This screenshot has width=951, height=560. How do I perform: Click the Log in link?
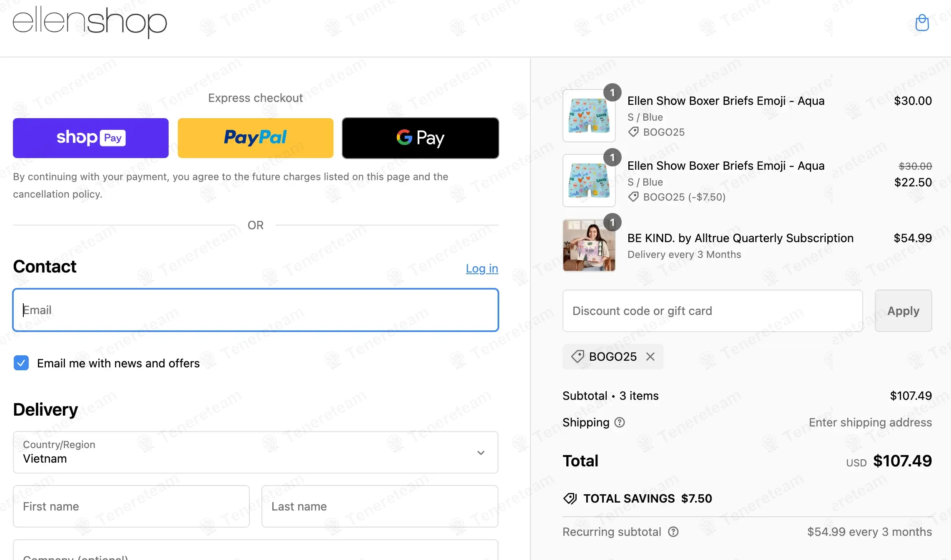pyautogui.click(x=482, y=269)
